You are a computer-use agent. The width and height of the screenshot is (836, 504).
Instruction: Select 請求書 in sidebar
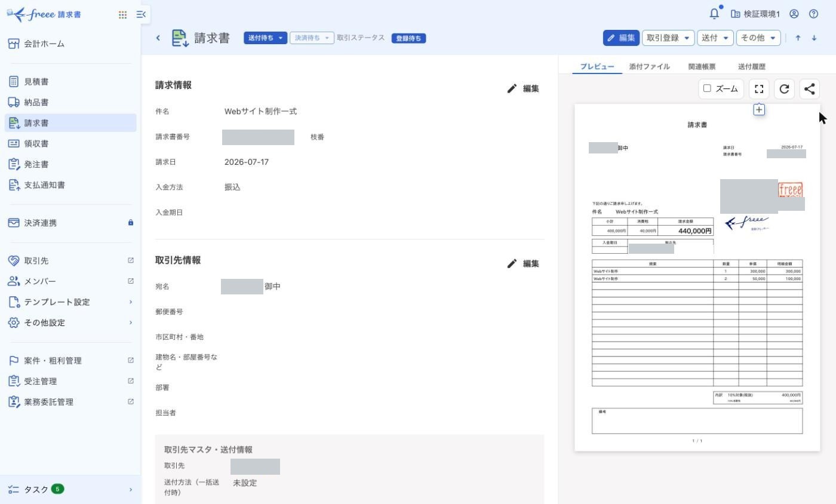pos(70,123)
